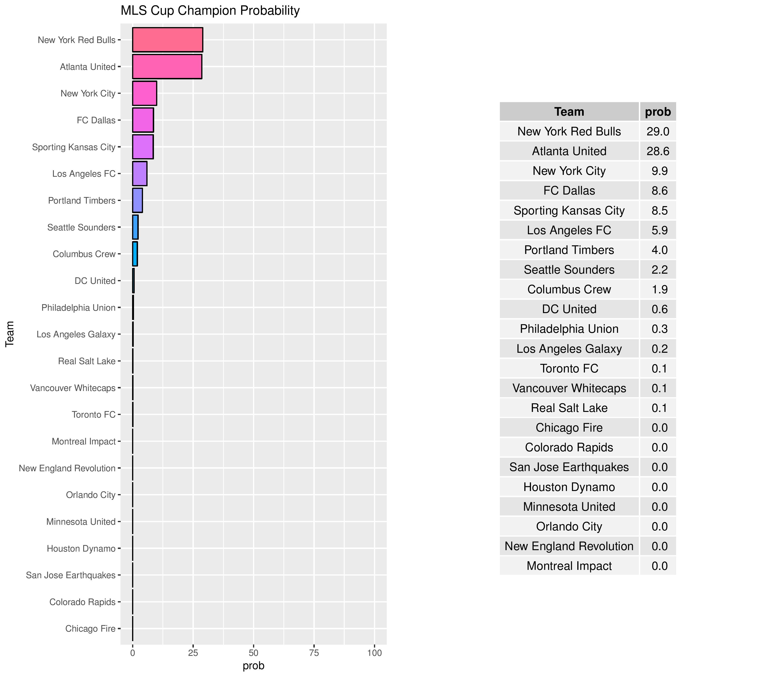The image size is (784, 677).
Task: Select Montreal Impact cell in the table
Action: tap(569, 566)
